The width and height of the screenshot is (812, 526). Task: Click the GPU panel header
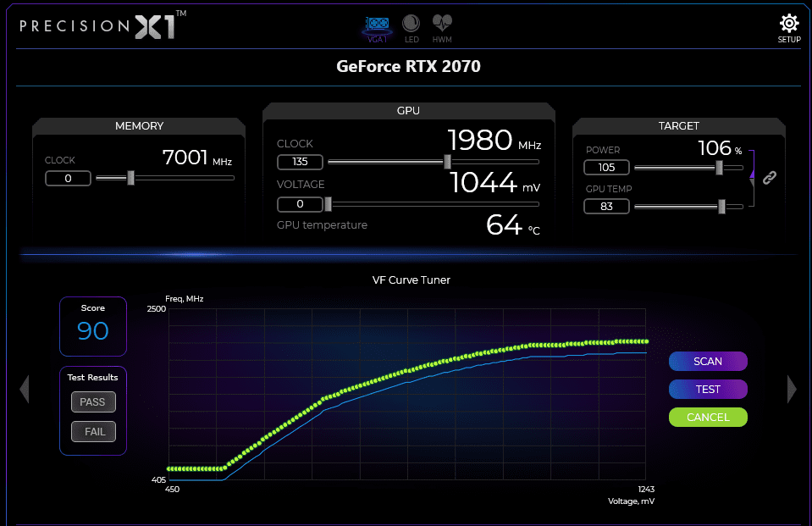coord(409,110)
